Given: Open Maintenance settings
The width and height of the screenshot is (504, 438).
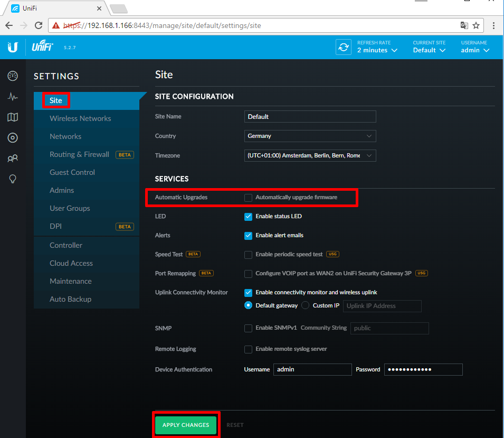Looking at the screenshot, I should coord(87,281).
